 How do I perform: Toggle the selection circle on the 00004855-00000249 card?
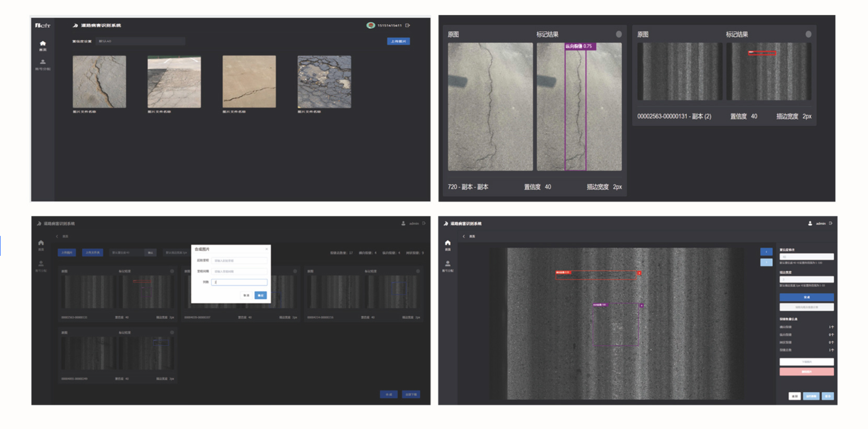coord(172,333)
